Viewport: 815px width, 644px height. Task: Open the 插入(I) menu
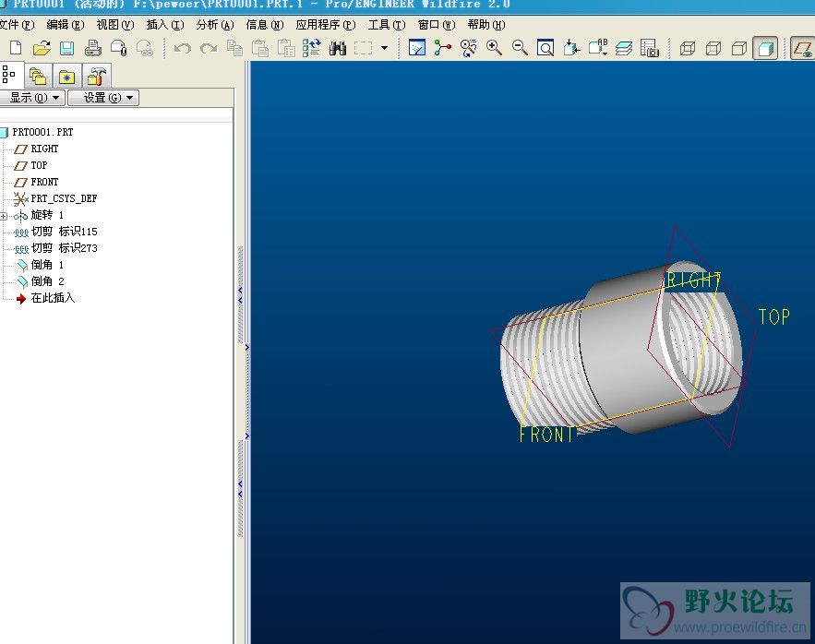pos(165,24)
